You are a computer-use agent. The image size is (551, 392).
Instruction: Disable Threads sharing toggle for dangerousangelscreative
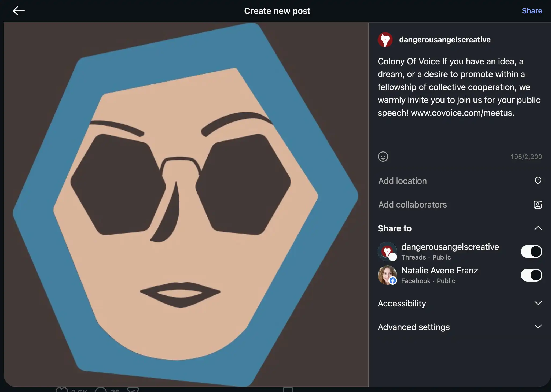click(531, 252)
